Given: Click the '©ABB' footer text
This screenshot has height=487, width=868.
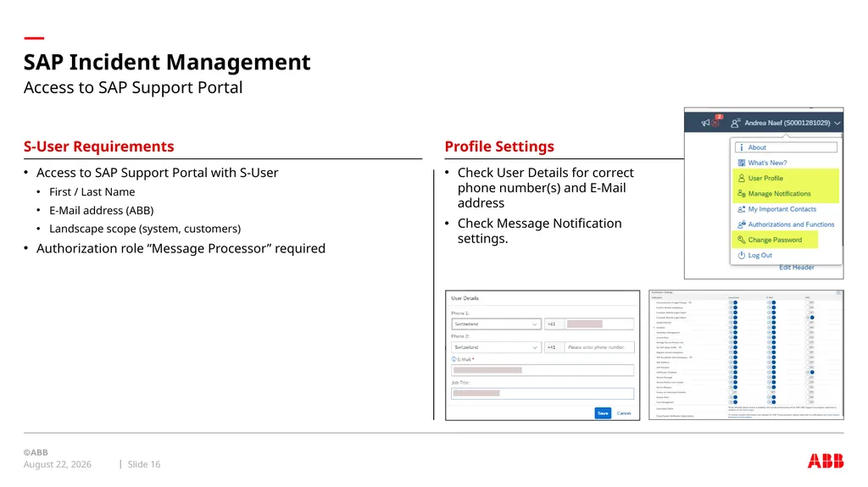Looking at the screenshot, I should [36, 452].
